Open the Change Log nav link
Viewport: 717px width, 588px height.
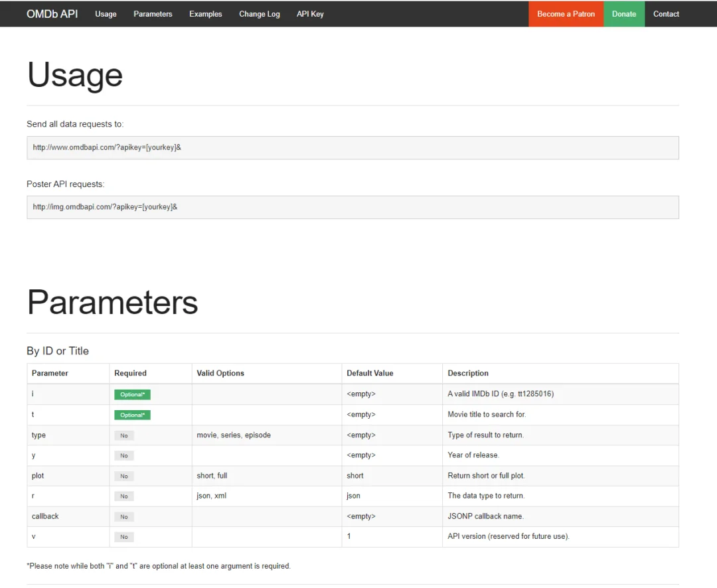coord(260,14)
